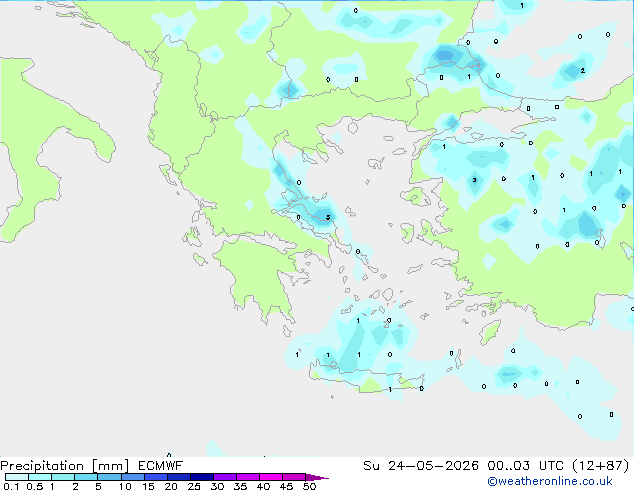
Task: Click the dark navy legend segment between 25 and 30
Action: (202, 477)
